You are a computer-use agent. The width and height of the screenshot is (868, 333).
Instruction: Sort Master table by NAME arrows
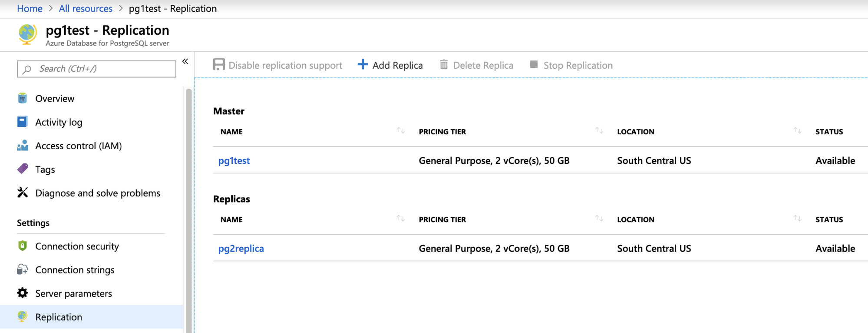401,130
